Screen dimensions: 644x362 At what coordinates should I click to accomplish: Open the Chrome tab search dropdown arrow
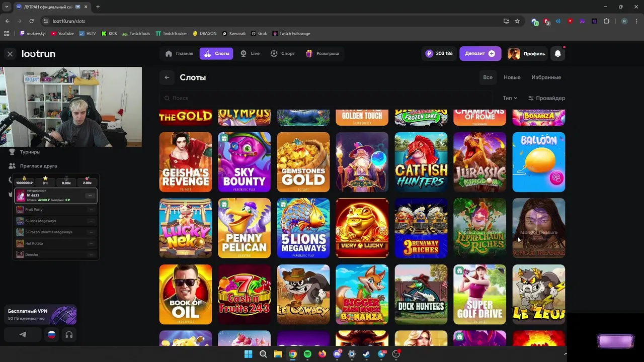point(7,7)
